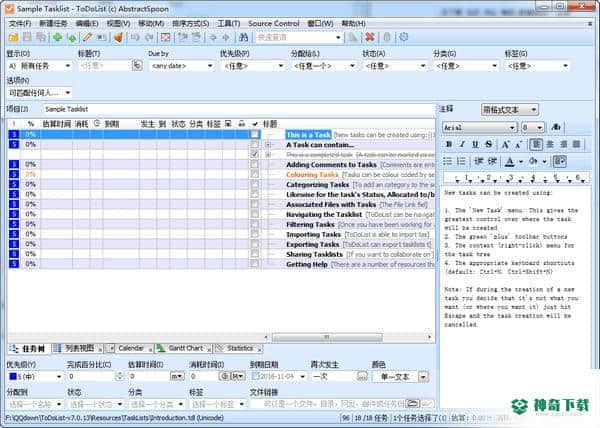Toggle Underline in comments editor
600x428 pixels.
(x=475, y=144)
